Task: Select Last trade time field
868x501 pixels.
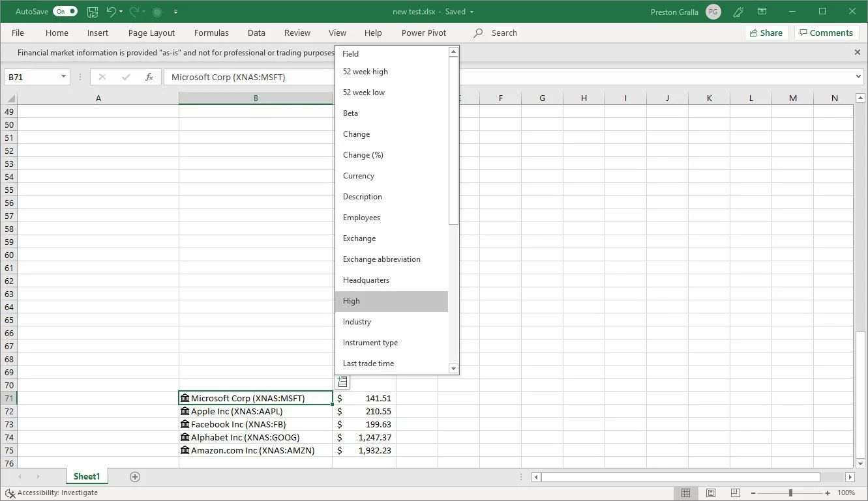Action: 391,364
